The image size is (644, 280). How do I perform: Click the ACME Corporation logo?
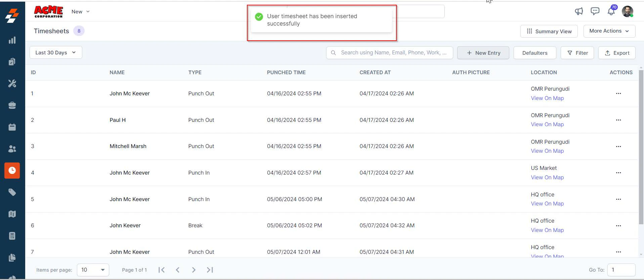(48, 12)
